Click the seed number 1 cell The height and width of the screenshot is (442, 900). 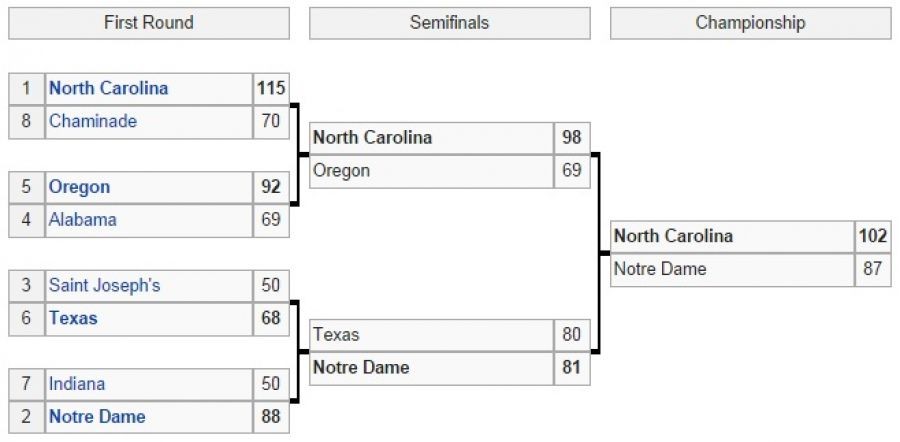[27, 88]
